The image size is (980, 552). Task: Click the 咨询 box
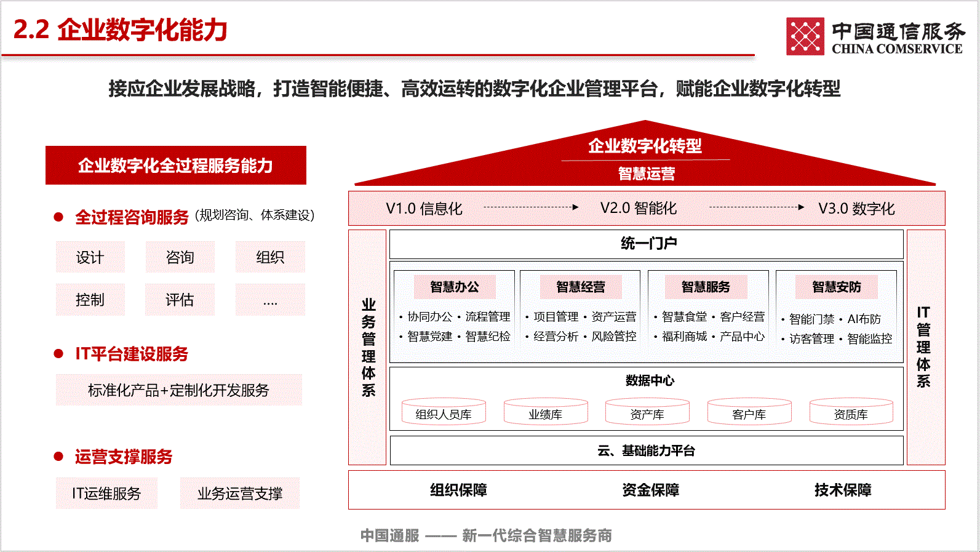click(x=180, y=257)
